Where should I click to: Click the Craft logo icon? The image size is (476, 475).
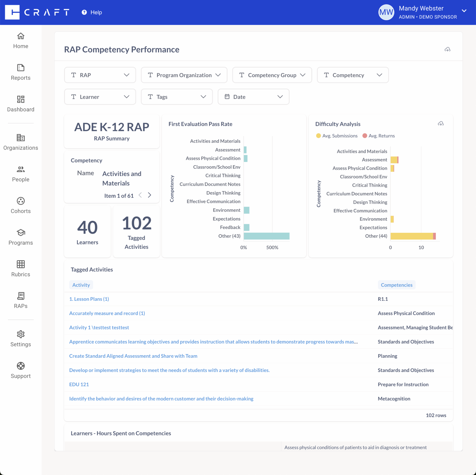pyautogui.click(x=12, y=12)
